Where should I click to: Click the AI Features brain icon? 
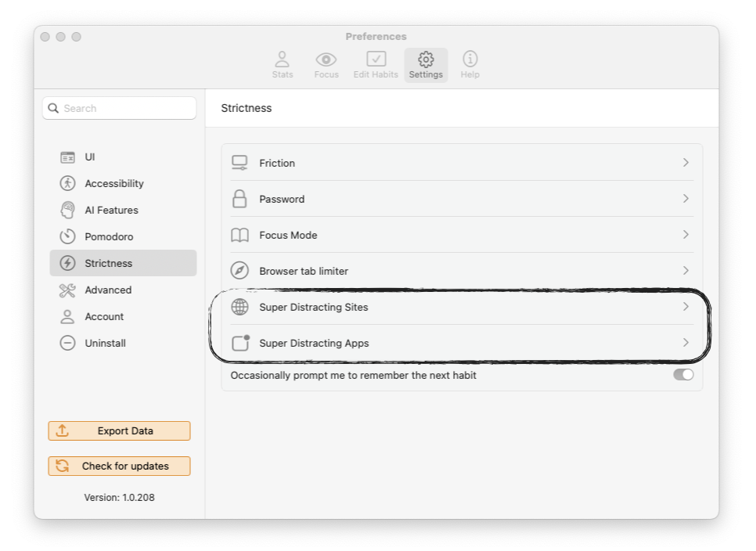(x=67, y=211)
